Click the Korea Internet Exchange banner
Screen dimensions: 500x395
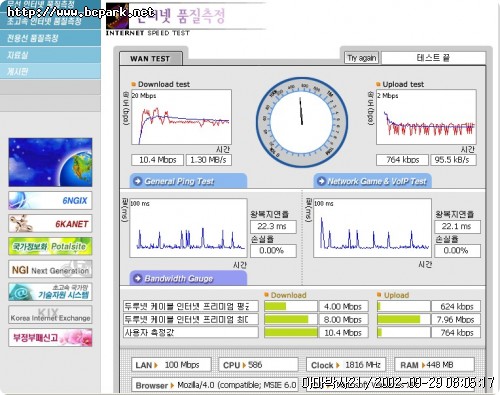(50, 315)
